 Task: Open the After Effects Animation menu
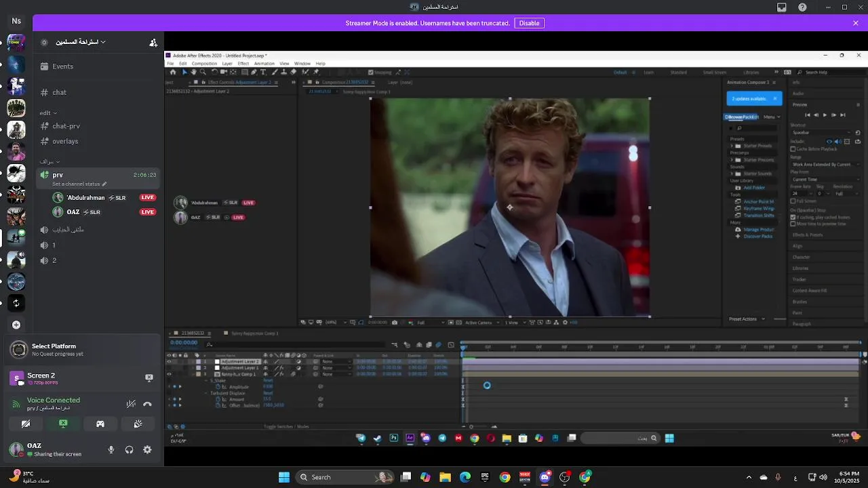click(x=264, y=64)
